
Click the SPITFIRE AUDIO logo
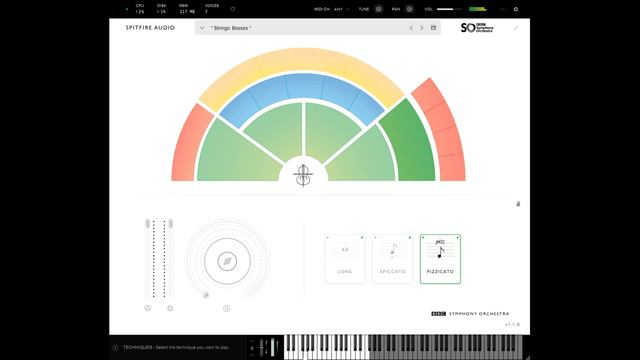[x=150, y=28]
